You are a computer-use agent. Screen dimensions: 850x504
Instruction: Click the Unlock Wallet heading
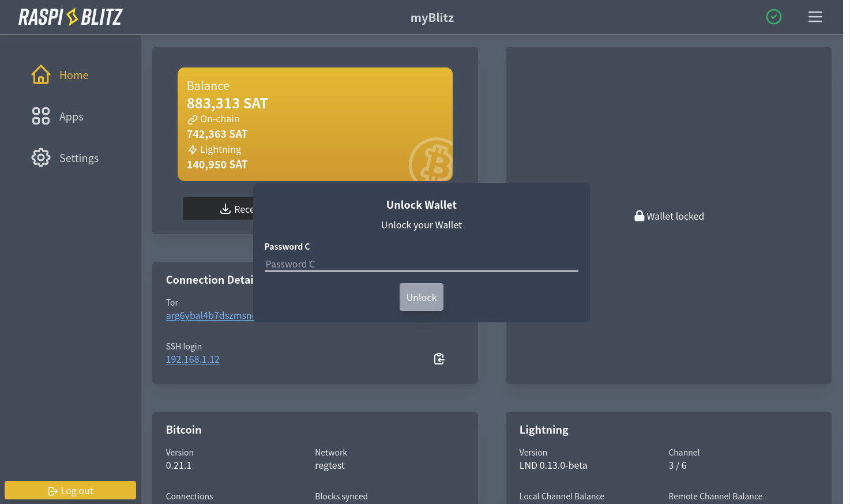click(422, 205)
